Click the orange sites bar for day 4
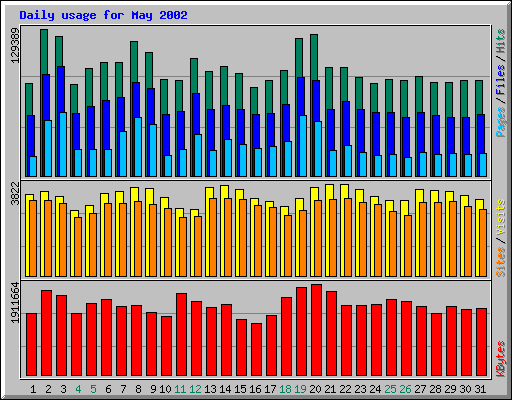 (x=78, y=247)
